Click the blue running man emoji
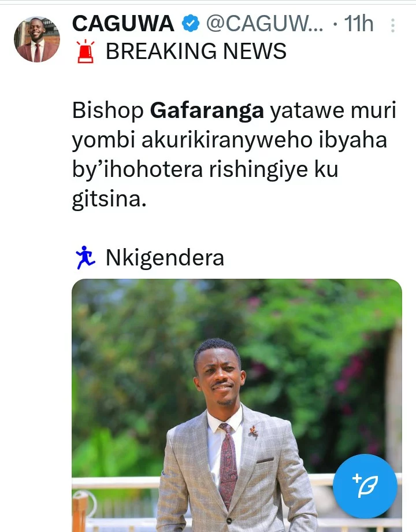This screenshot has height=532, width=416. [x=85, y=258]
